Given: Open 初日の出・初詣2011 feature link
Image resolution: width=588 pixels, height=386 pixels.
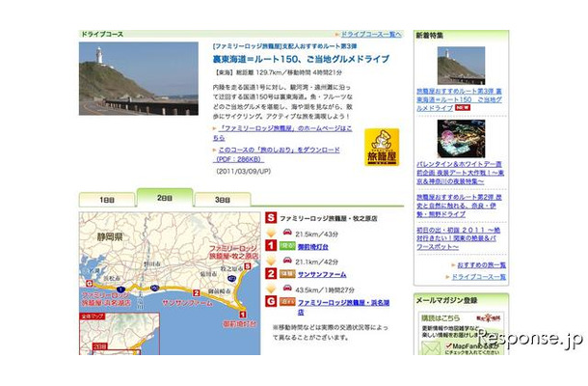Looking at the screenshot, I should click(458, 238).
